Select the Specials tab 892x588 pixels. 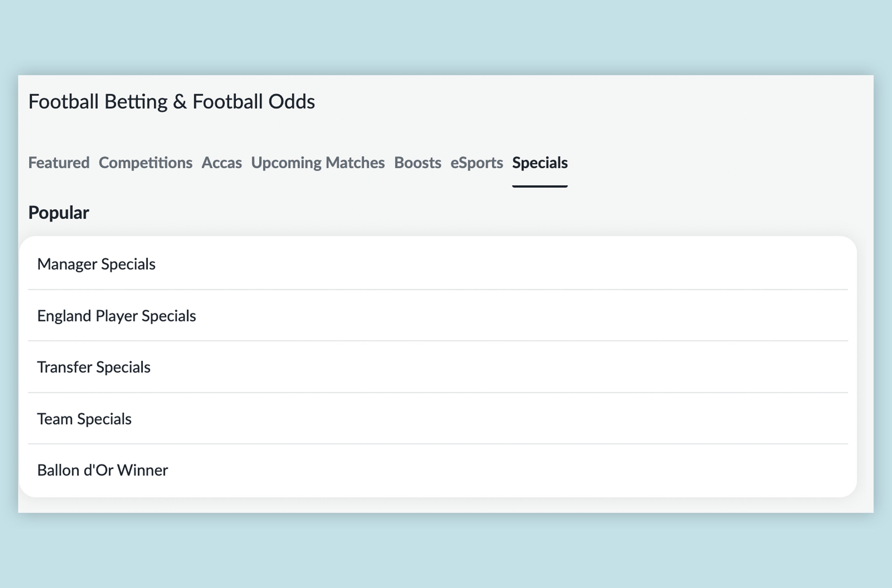(539, 163)
